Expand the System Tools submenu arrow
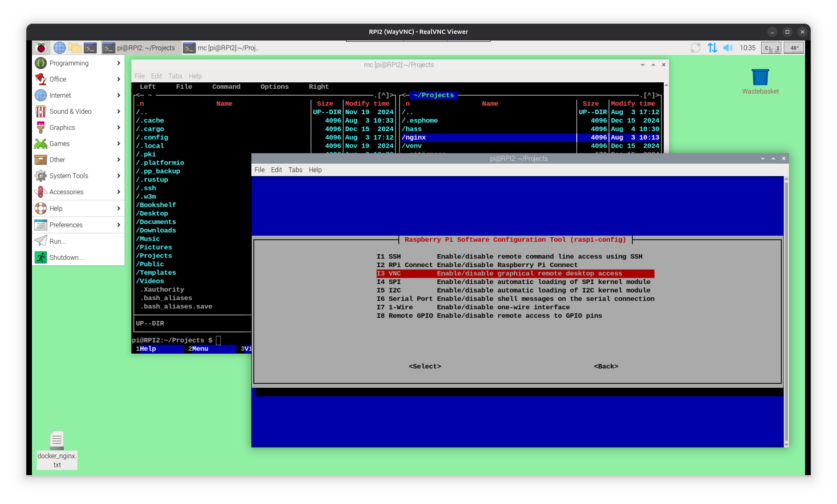The height and width of the screenshot is (504, 837). pos(119,176)
